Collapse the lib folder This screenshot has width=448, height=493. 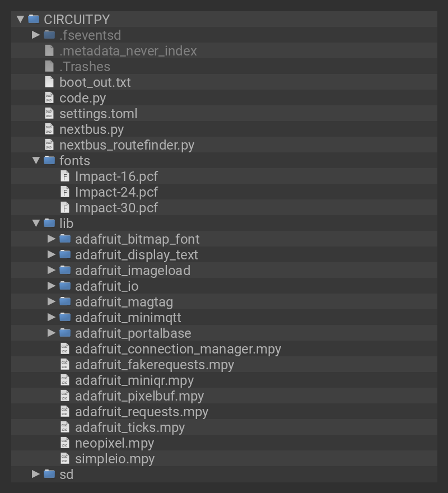pyautogui.click(x=36, y=224)
